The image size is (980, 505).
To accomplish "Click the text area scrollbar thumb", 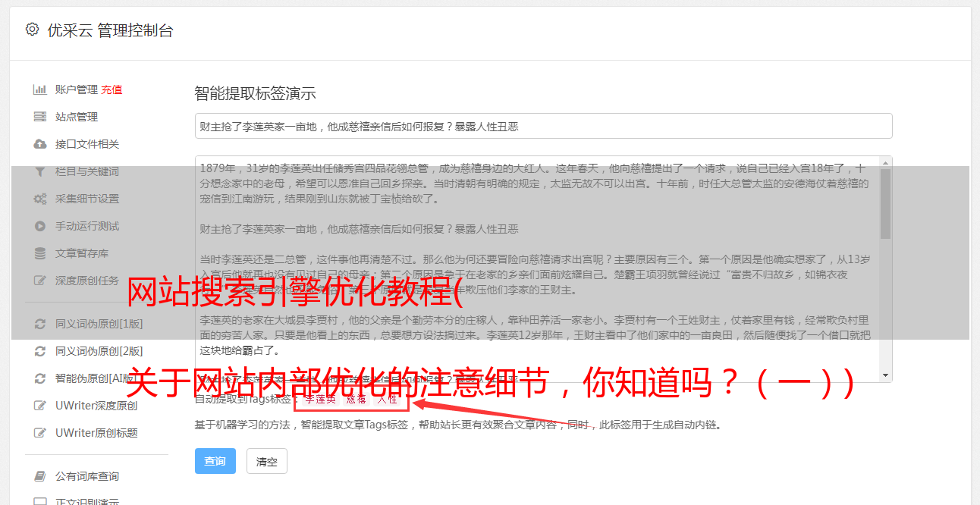I will coord(885,202).
